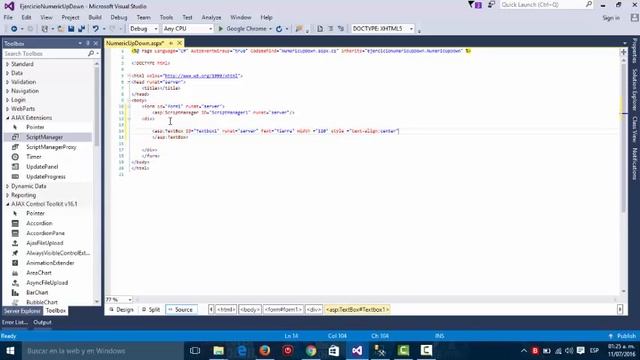Open the editor zoom percentage dropdown
This screenshot has width=640, height=360.
coord(130,300)
